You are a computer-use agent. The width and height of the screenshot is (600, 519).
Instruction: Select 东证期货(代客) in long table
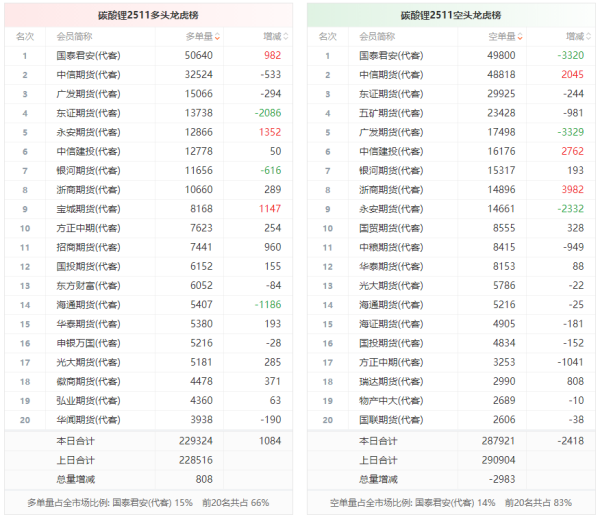point(88,113)
